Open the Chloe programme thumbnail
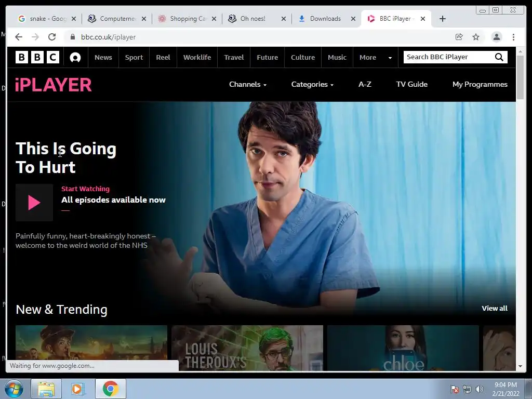This screenshot has height=399, width=532. point(403,348)
